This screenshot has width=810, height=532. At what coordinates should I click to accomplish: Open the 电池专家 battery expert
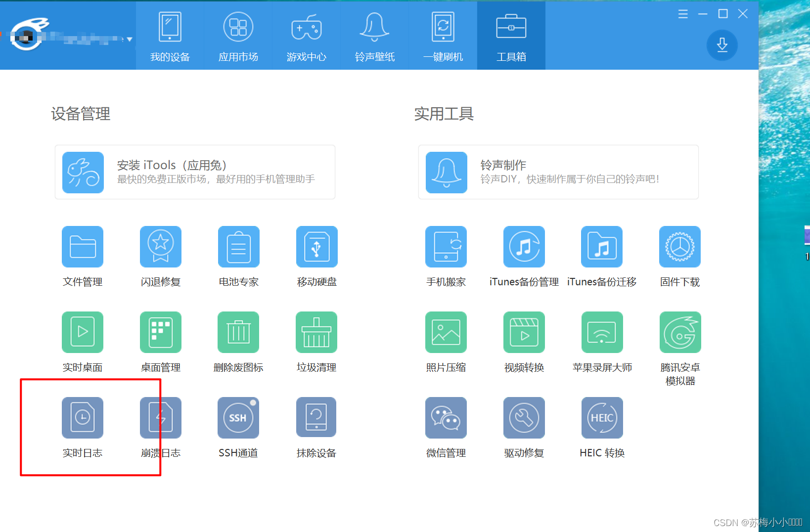[x=239, y=247]
